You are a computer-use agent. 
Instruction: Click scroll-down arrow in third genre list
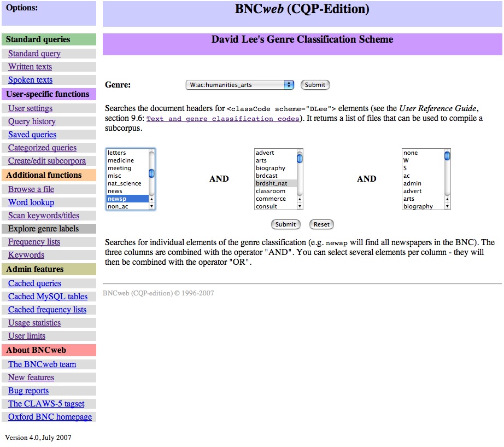pos(447,206)
